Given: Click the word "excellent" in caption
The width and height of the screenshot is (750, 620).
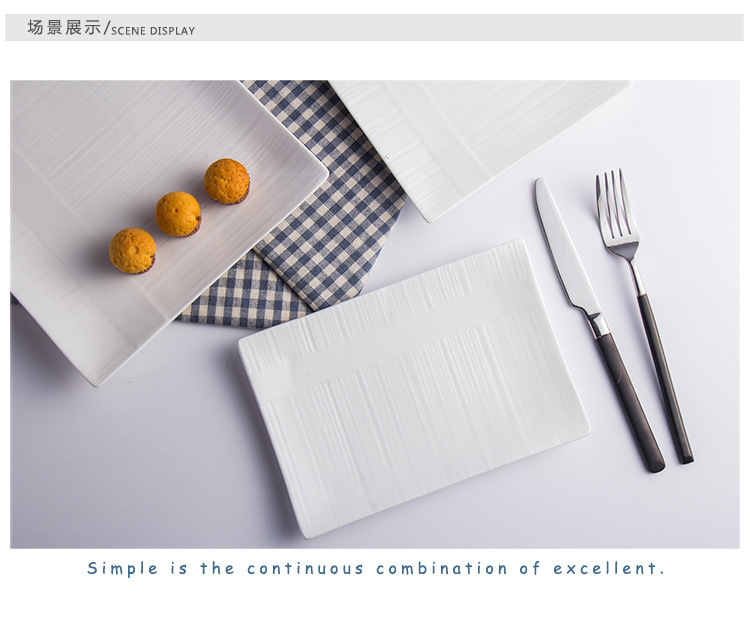Looking at the screenshot, I should [x=605, y=568].
